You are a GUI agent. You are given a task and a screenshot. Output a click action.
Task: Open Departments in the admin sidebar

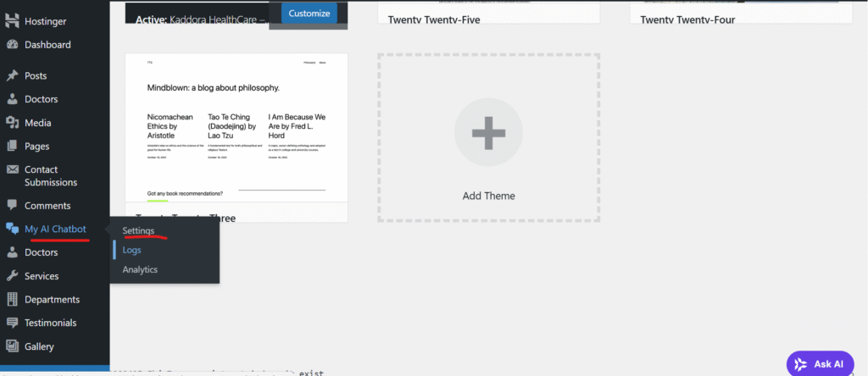pos(52,300)
